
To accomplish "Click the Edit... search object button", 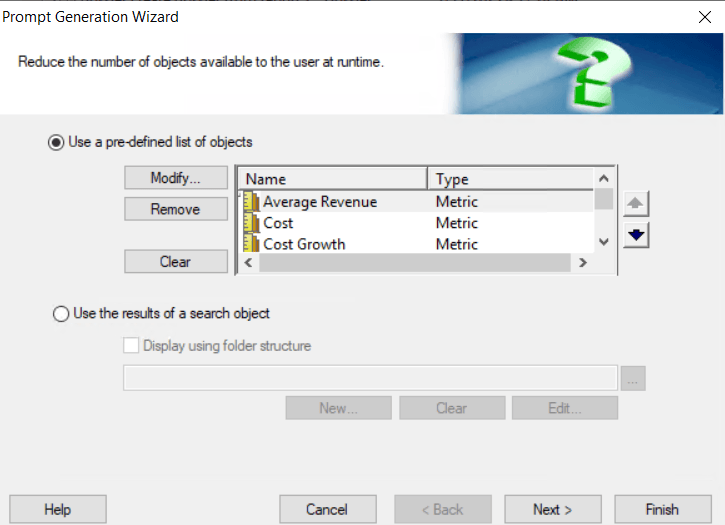I will [565, 408].
